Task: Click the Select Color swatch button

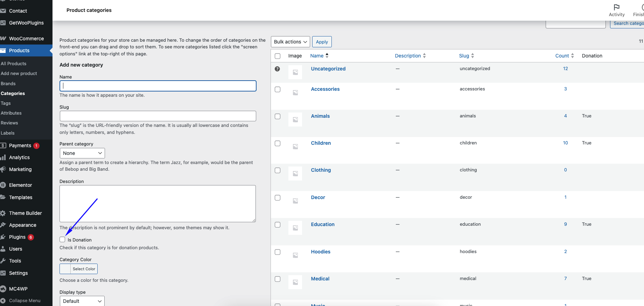Action: (x=79, y=269)
